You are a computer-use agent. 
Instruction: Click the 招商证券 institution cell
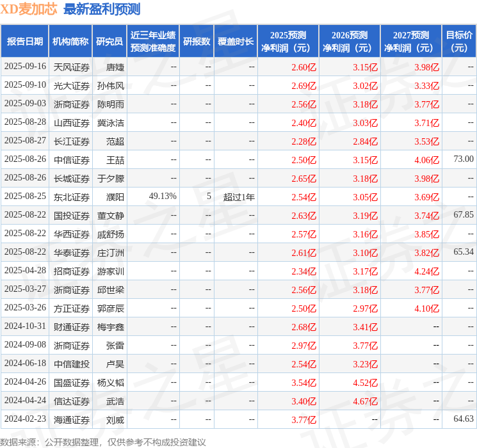coord(72,271)
